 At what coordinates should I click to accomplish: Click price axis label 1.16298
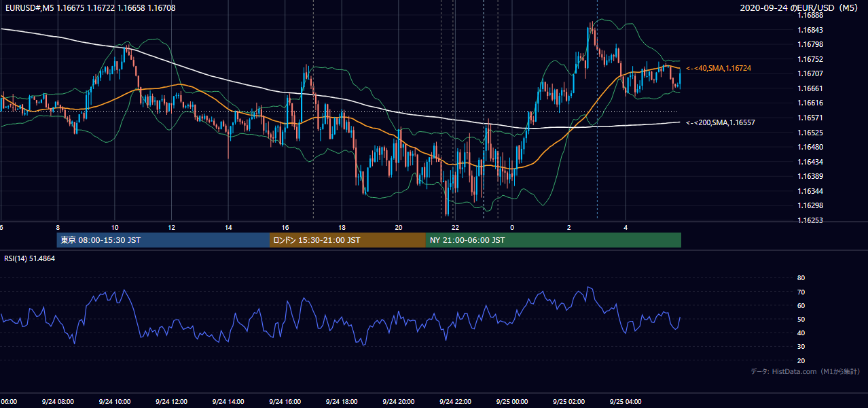click(810, 205)
